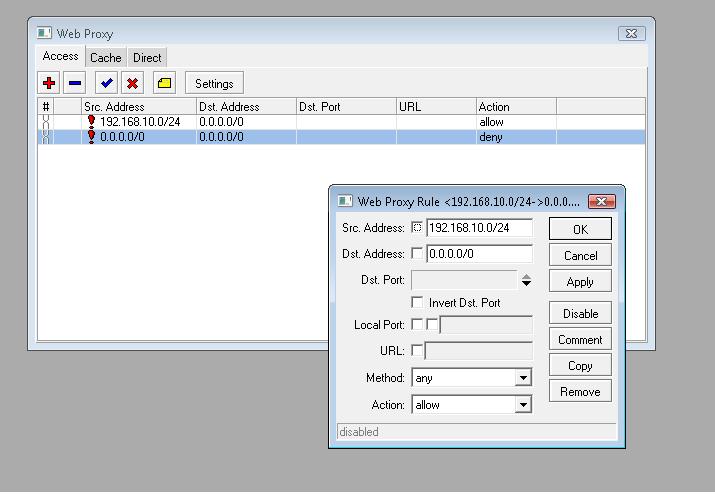Add a new proxy rule with plus icon
Viewport: 715px width, 495px height.
point(49,83)
